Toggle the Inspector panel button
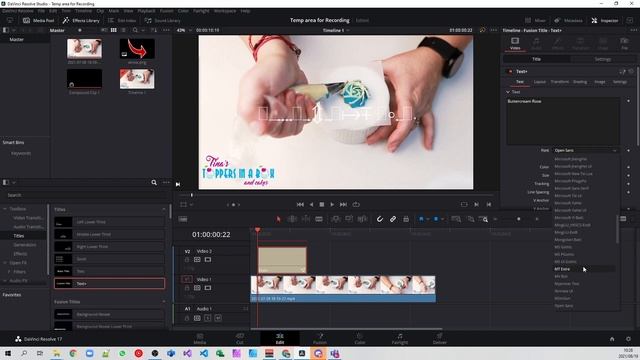The image size is (640, 360). (x=605, y=20)
